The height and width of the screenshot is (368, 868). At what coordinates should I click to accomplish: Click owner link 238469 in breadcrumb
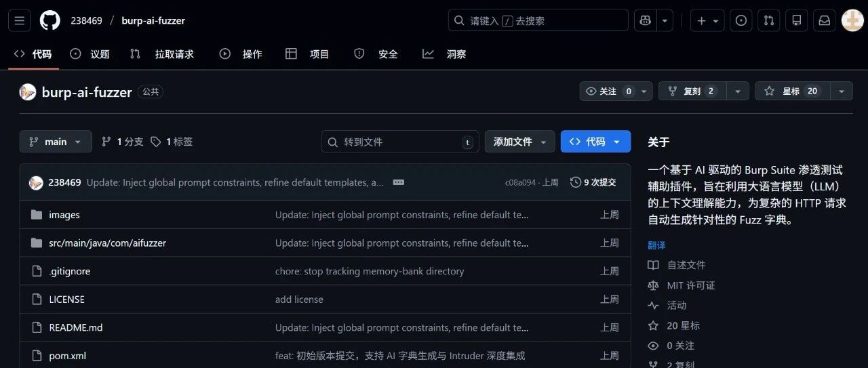[x=86, y=20]
